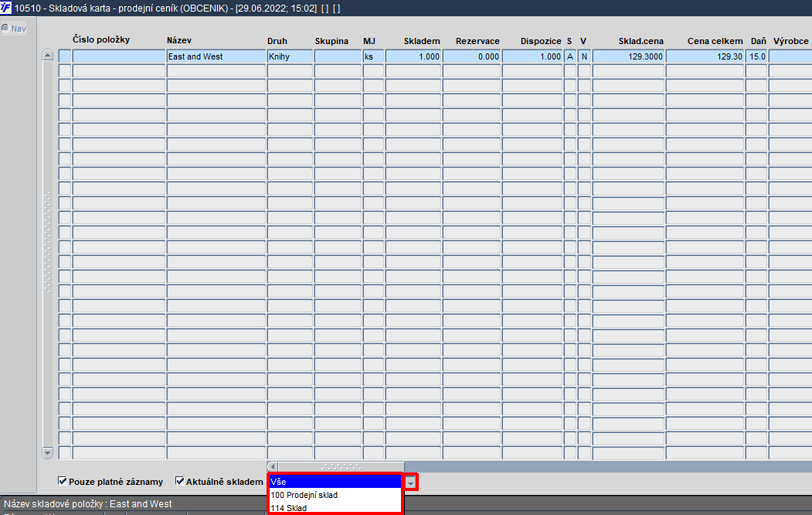Screen dimensions: 812x515
Task: Toggle the Aktuálně skladem checkbox
Action: coord(180,481)
